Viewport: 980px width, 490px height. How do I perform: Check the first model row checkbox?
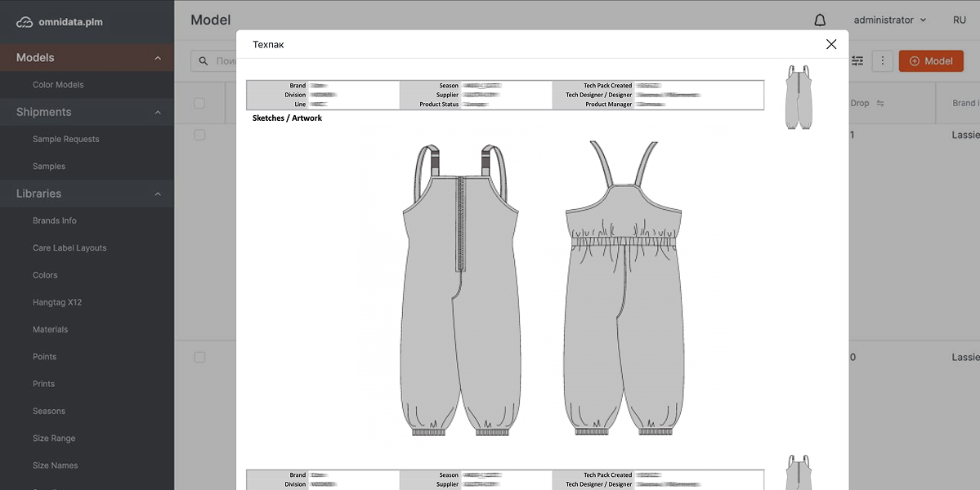pos(199,135)
